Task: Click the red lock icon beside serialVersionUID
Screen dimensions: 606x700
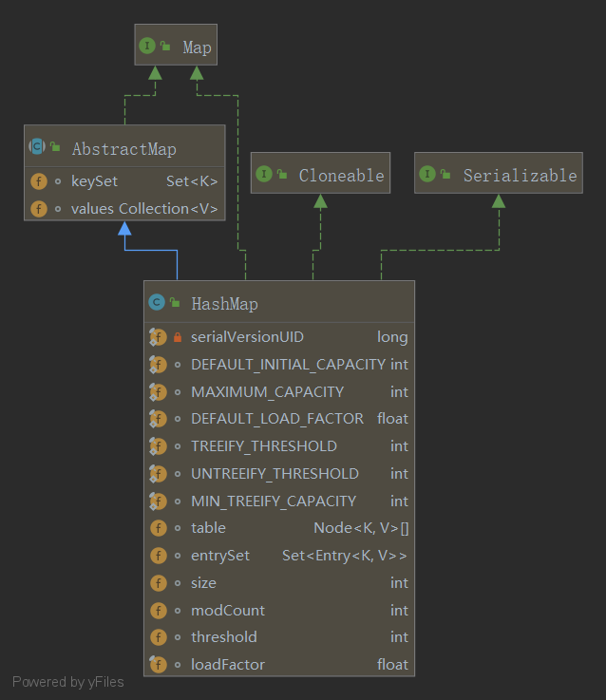Action: (x=178, y=337)
